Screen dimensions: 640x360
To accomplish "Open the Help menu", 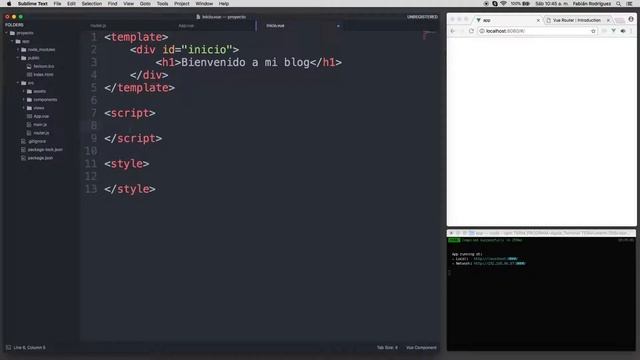I will 224,4.
